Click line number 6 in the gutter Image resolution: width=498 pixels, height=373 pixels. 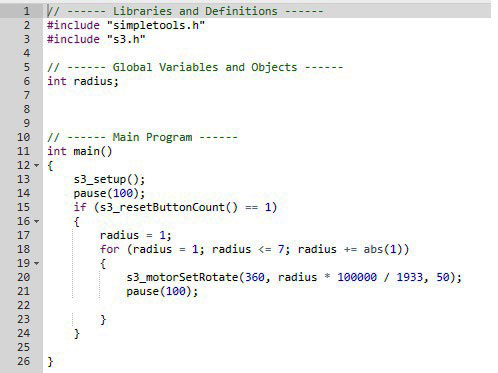click(26, 81)
